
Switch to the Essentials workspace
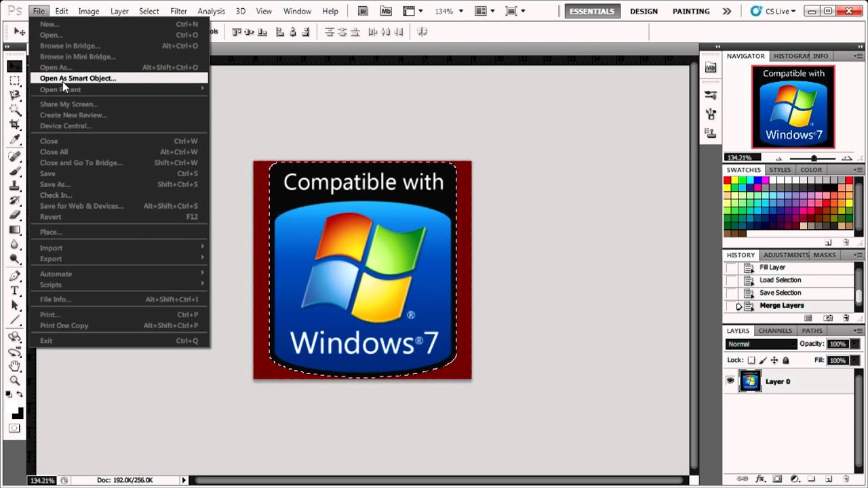pyautogui.click(x=592, y=12)
